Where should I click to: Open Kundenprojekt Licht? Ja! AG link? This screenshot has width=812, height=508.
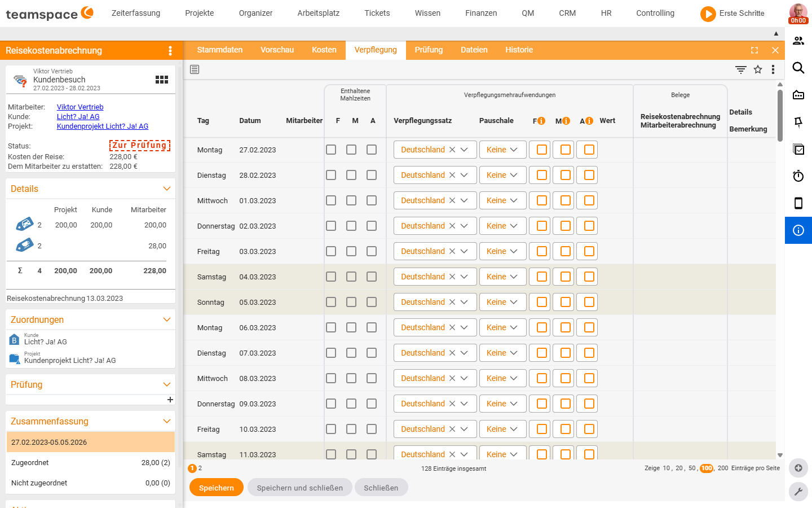click(103, 126)
